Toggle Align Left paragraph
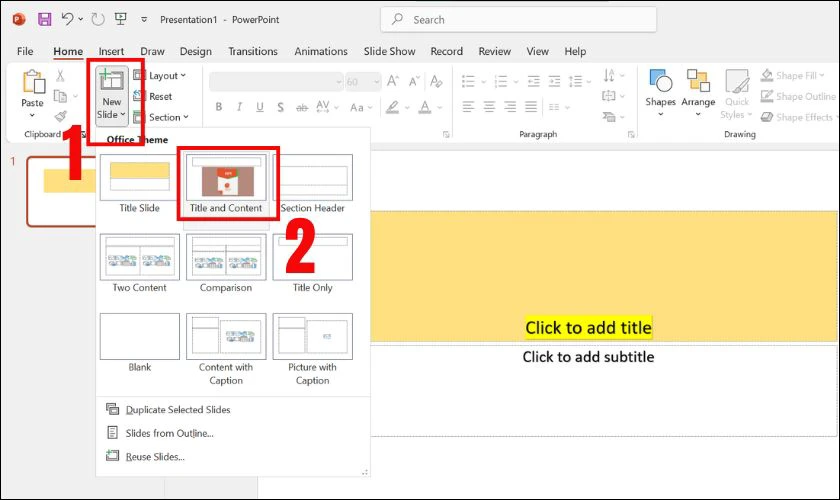Screen dimensions: 840x500 click(x=468, y=107)
